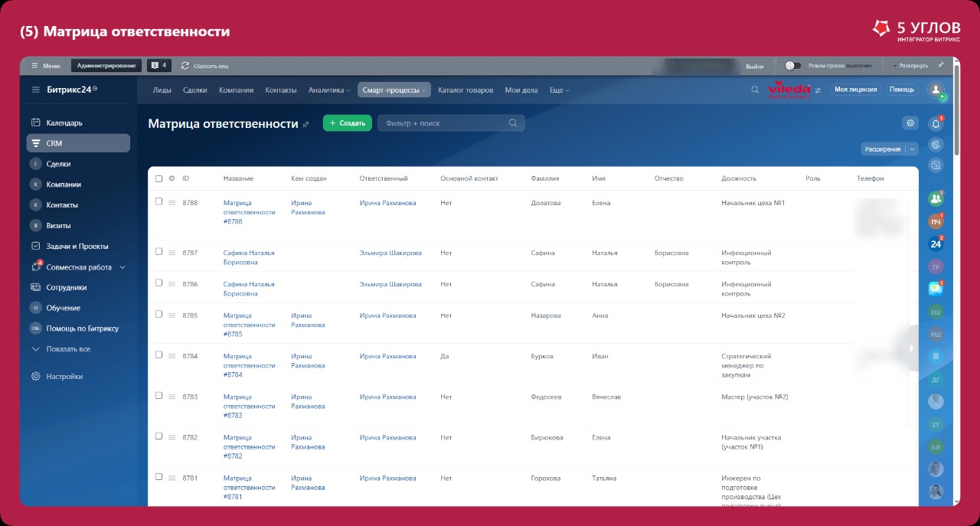Open Задачи и Проекты in sidebar

(x=78, y=247)
